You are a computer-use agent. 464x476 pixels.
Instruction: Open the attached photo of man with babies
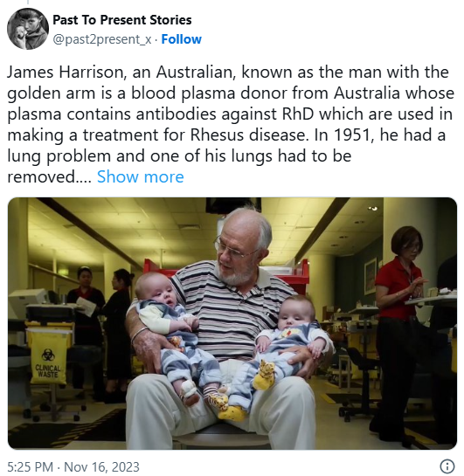232,323
